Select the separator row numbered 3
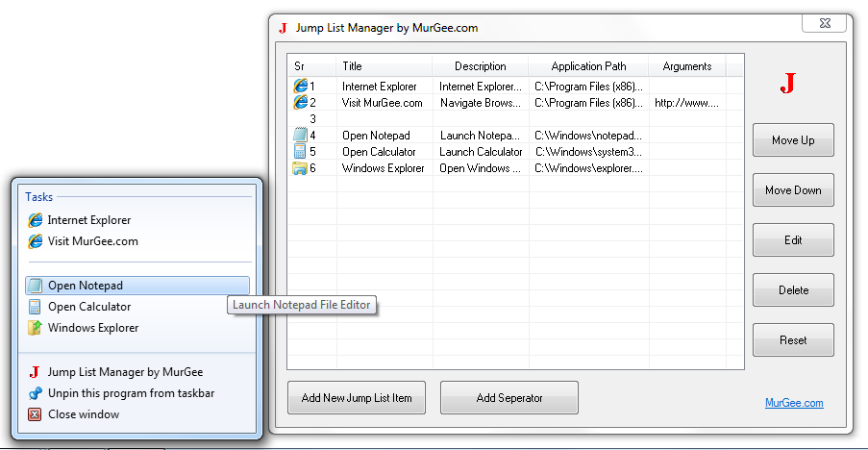The image size is (868, 450). click(x=516, y=119)
